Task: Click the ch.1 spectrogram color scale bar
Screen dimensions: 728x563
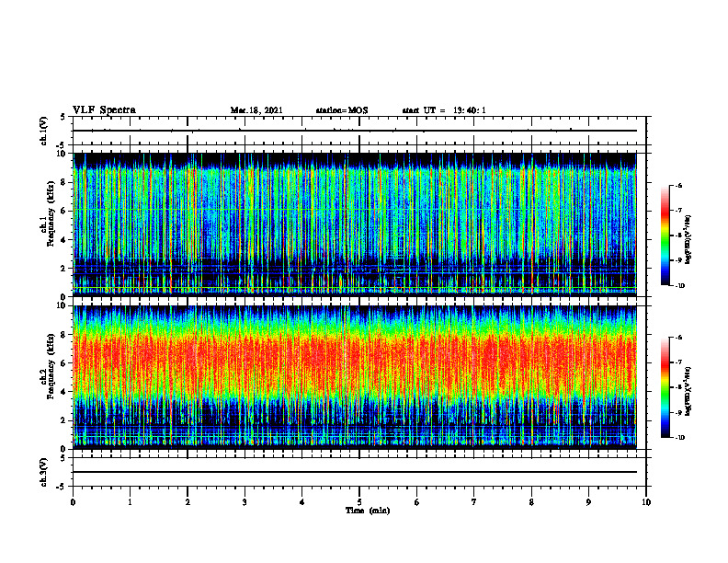Action: click(665, 236)
